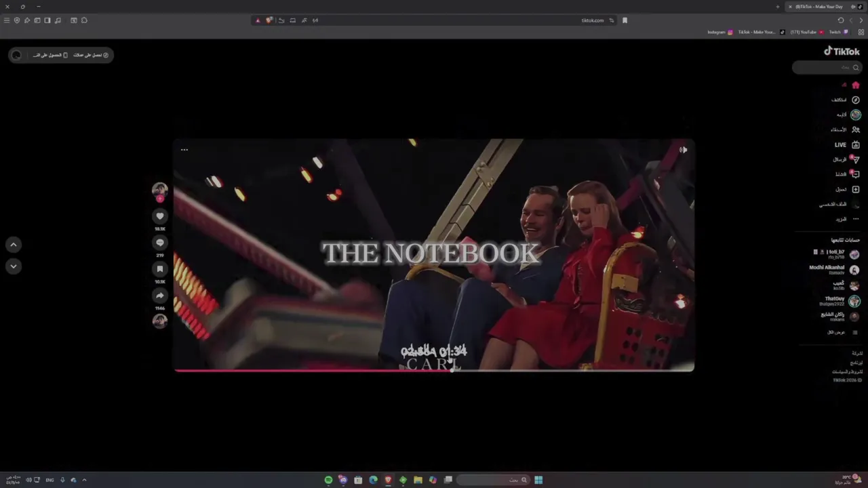The image size is (868, 488).
Task: Go to previous video with up arrow
Action: [x=13, y=245]
